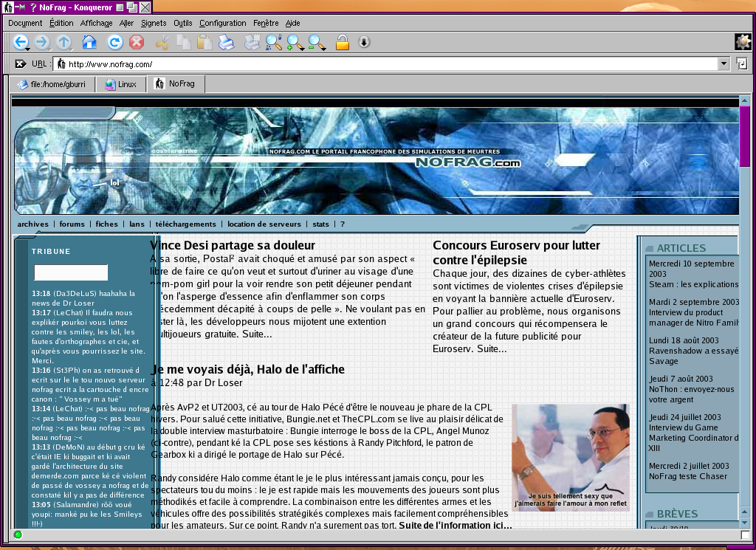Viewport: 756px width, 550px height.
Task: Click the window menu icon in the title bar
Action: tap(7, 7)
